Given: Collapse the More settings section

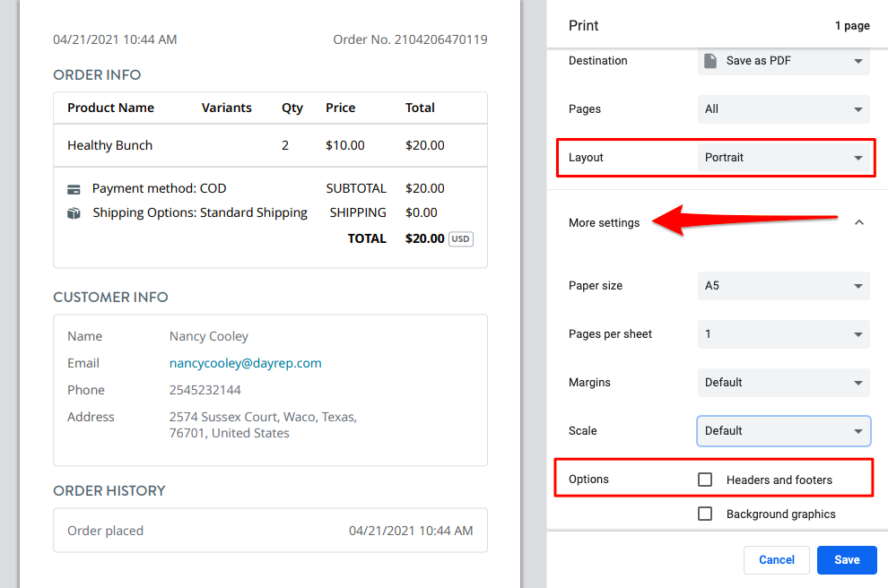Looking at the screenshot, I should [x=858, y=221].
